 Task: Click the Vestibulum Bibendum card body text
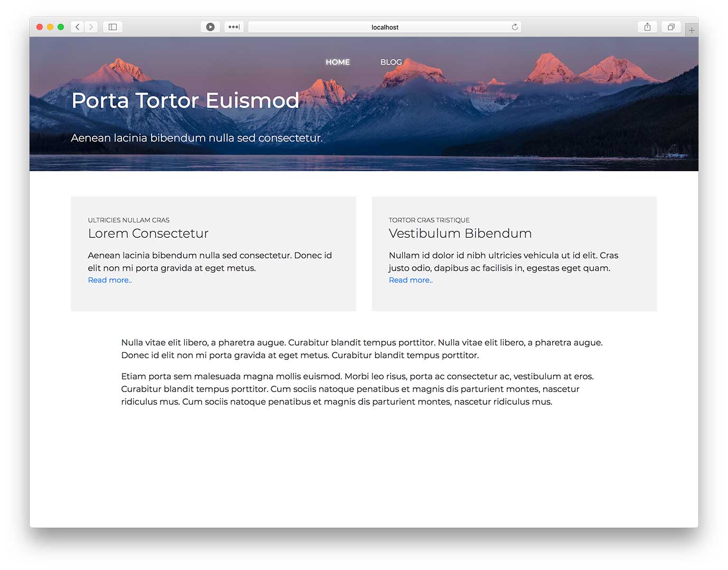(504, 261)
